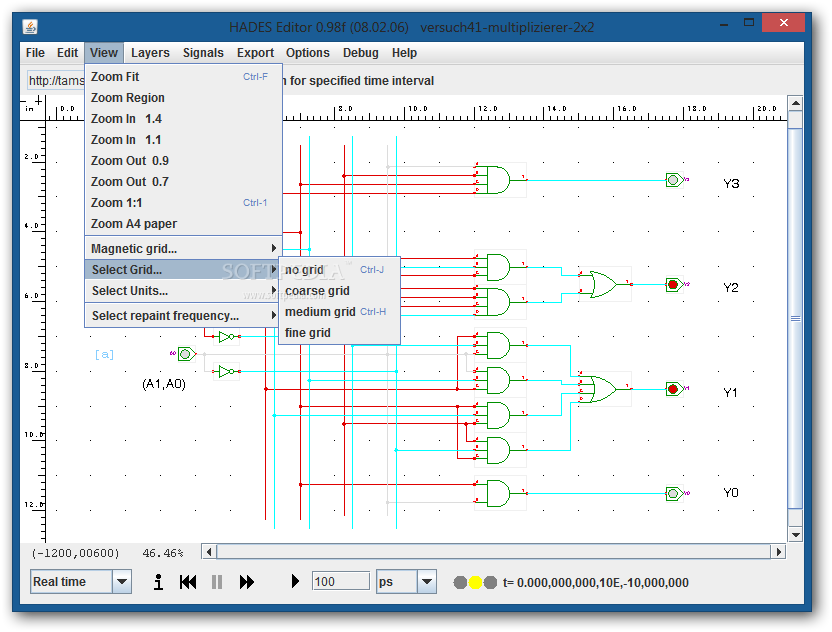Fast forward the simulation
832x632 pixels.
(x=247, y=582)
